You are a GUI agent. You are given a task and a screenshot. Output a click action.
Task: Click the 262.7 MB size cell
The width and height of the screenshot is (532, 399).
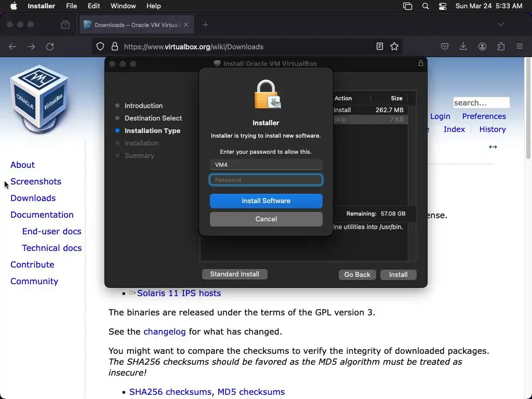click(x=389, y=110)
